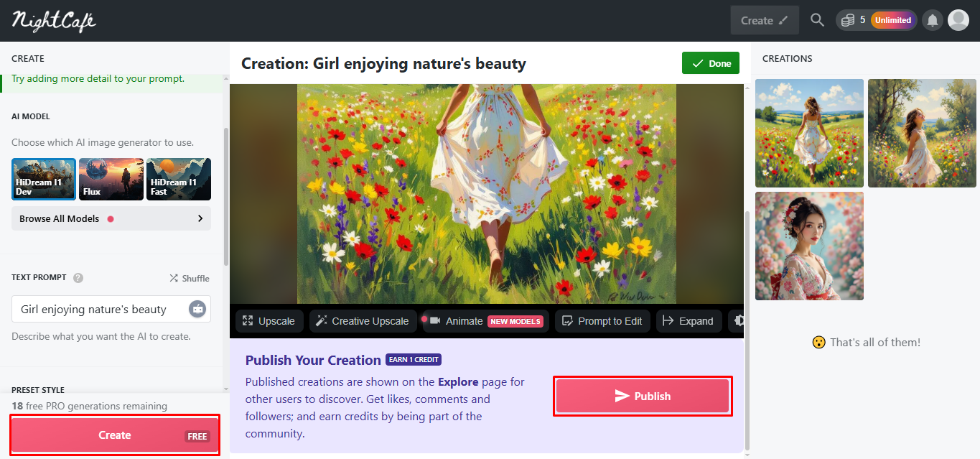980x459 pixels.
Task: Run Creative Upscale on the image
Action: [363, 321]
